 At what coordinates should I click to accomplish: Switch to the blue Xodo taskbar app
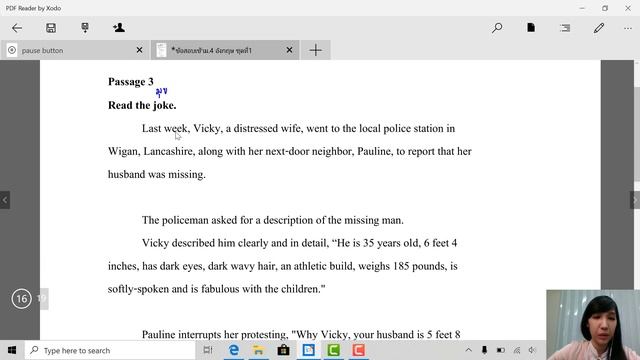(309, 350)
